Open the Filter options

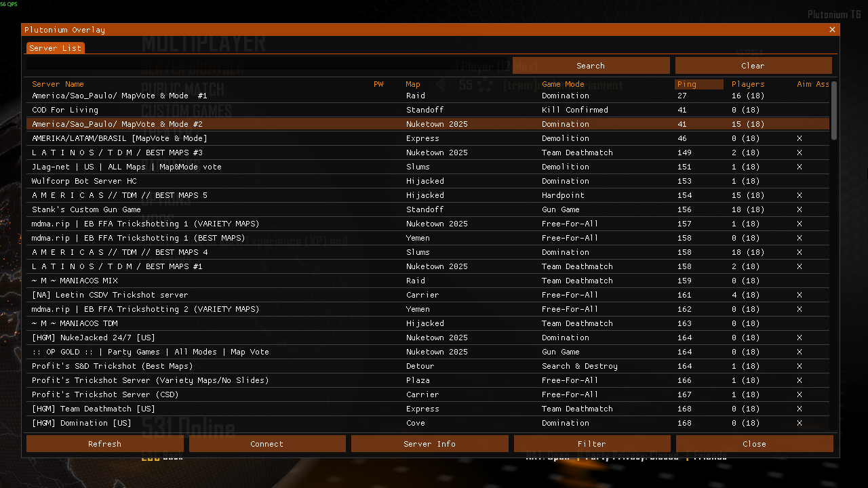tap(592, 444)
